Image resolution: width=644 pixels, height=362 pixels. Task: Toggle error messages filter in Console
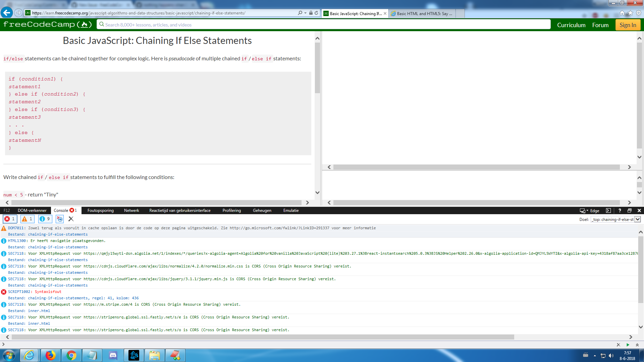point(9,219)
